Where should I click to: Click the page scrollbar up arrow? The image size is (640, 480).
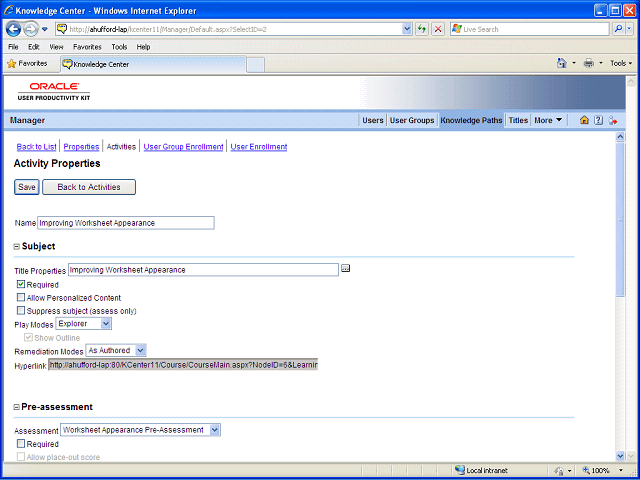[620, 137]
